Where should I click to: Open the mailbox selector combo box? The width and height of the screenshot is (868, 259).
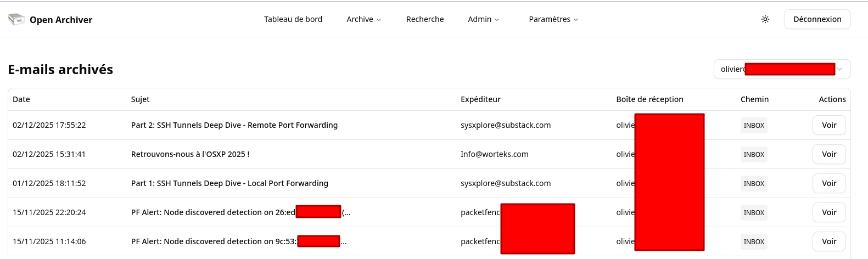(x=782, y=69)
